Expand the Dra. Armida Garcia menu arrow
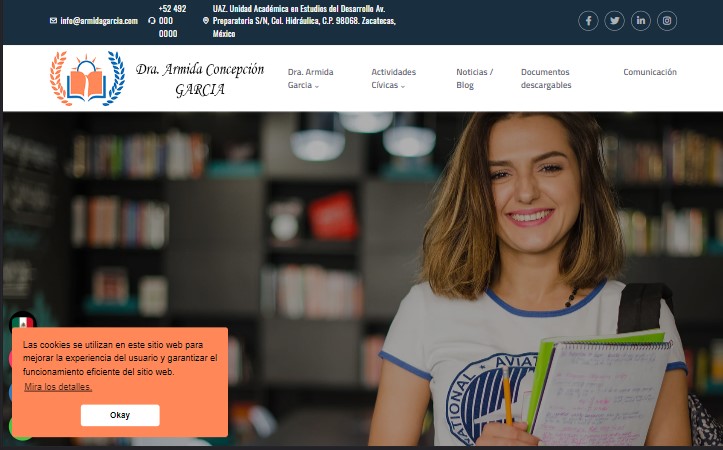The image size is (723, 450). (x=317, y=86)
